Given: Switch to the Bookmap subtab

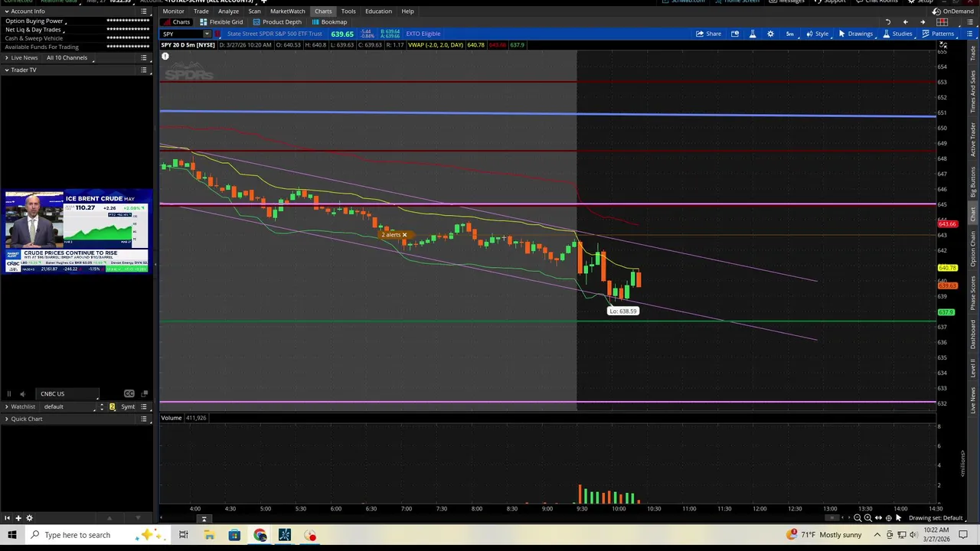Looking at the screenshot, I should (329, 22).
